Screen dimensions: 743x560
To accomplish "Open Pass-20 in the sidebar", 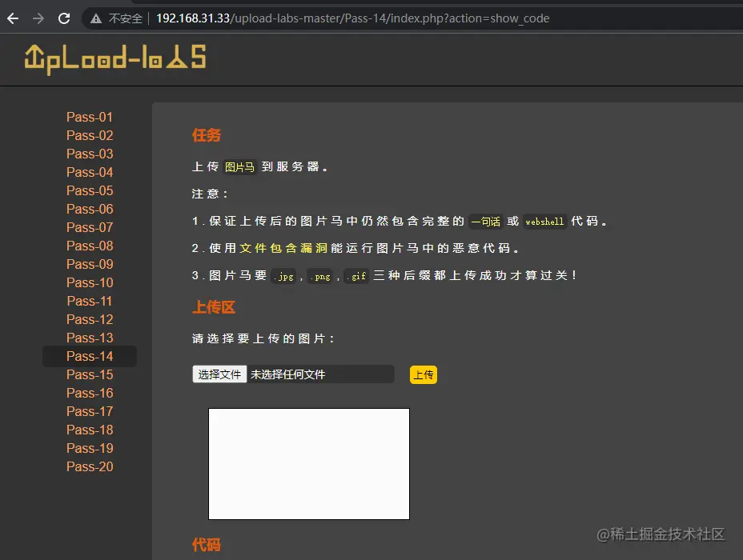I will click(90, 466).
